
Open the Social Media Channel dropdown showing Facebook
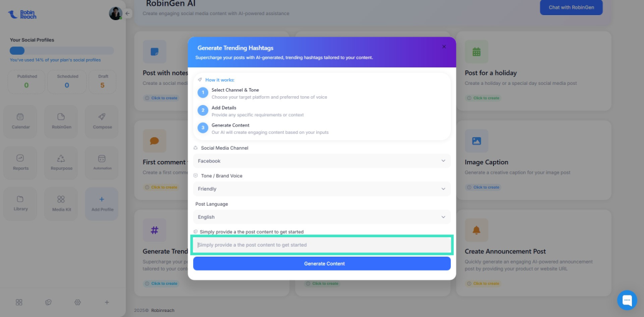pos(321,160)
